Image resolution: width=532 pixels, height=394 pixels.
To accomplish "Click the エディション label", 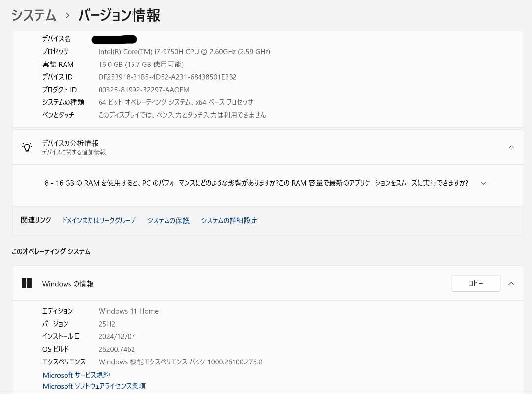I will point(58,311).
